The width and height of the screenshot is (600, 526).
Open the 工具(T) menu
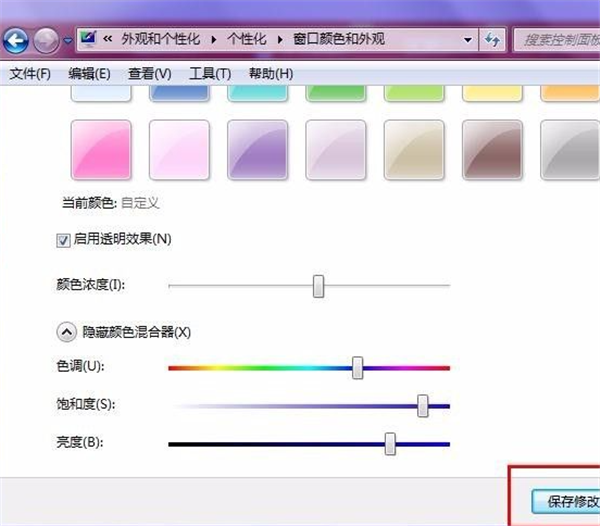[210, 74]
